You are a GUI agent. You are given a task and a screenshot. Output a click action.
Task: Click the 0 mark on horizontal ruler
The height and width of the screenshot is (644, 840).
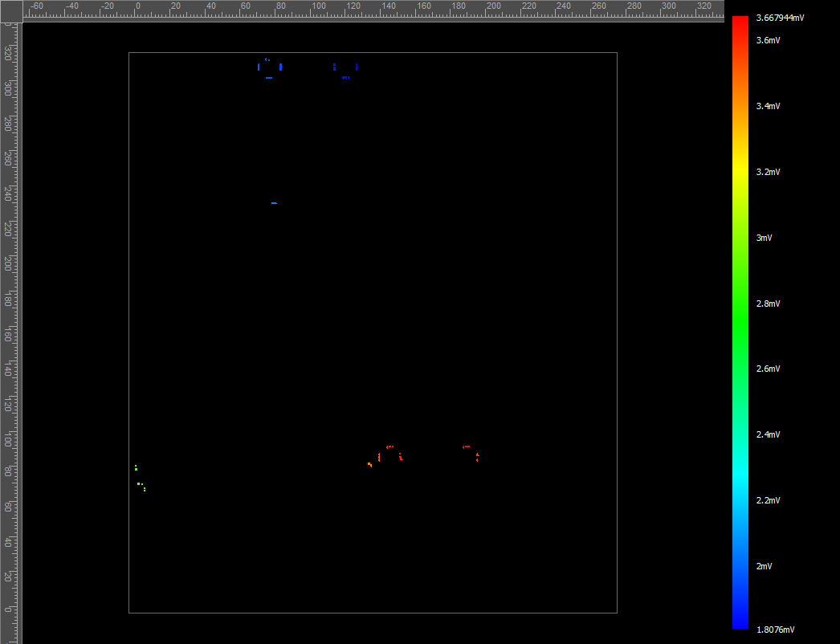pos(137,6)
